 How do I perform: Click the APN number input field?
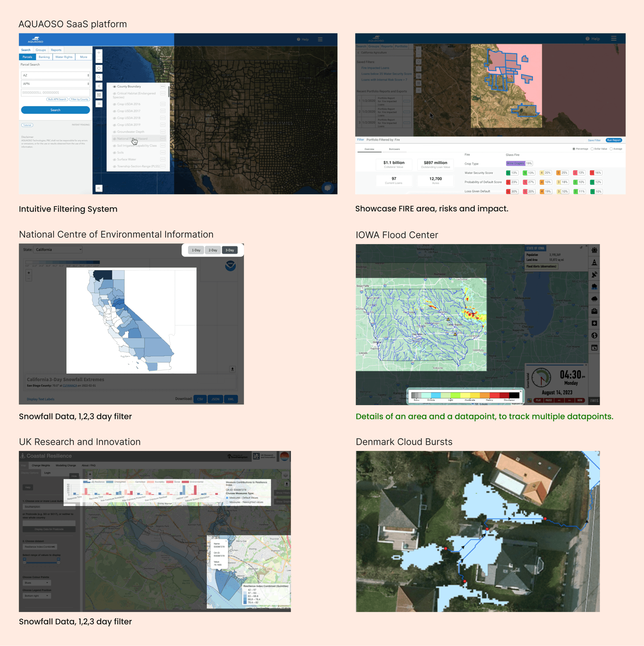55,93
